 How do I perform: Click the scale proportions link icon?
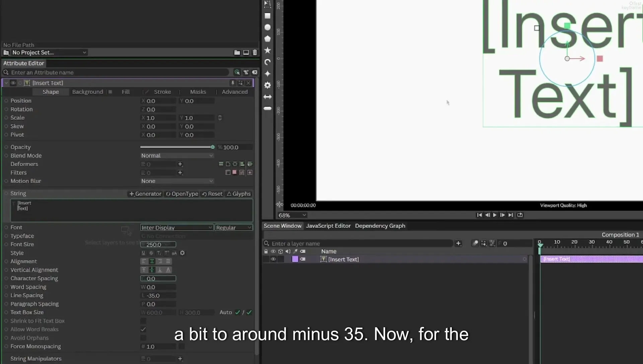(220, 118)
